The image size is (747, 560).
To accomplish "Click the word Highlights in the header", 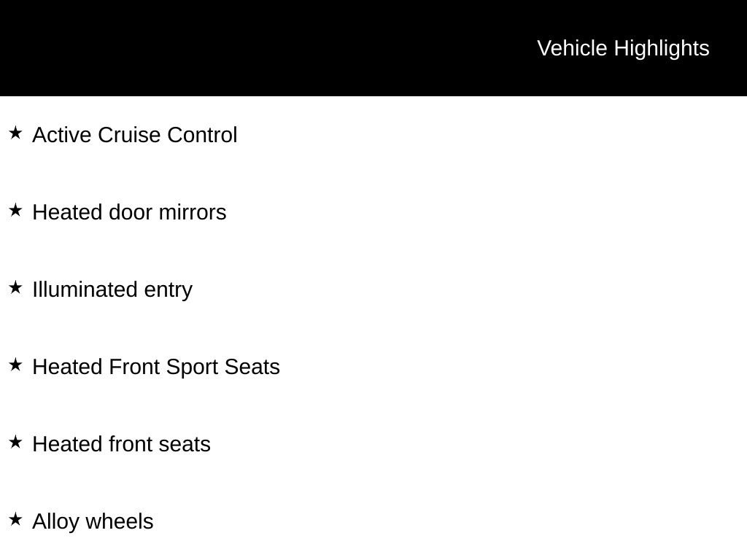I will click(662, 48).
